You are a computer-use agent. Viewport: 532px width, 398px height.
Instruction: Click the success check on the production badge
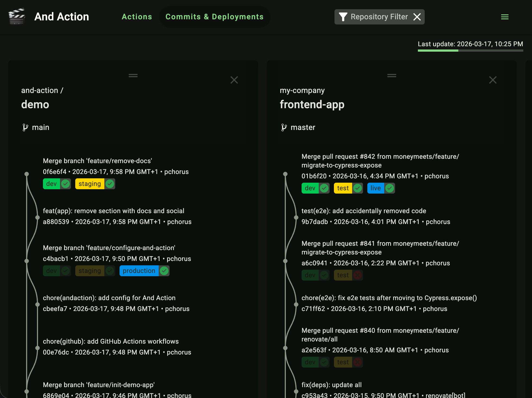click(x=164, y=270)
